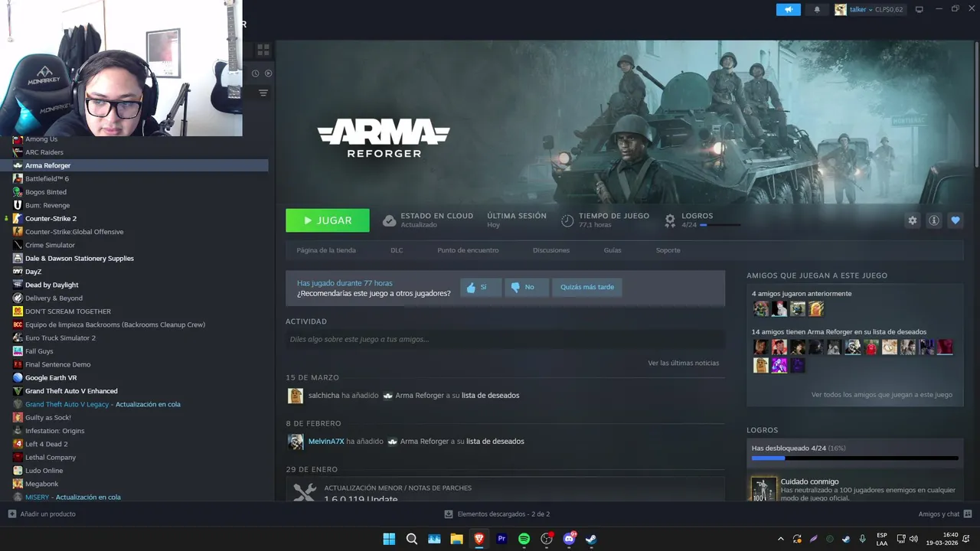Recommend game with Sí thumbs up

pos(481,287)
